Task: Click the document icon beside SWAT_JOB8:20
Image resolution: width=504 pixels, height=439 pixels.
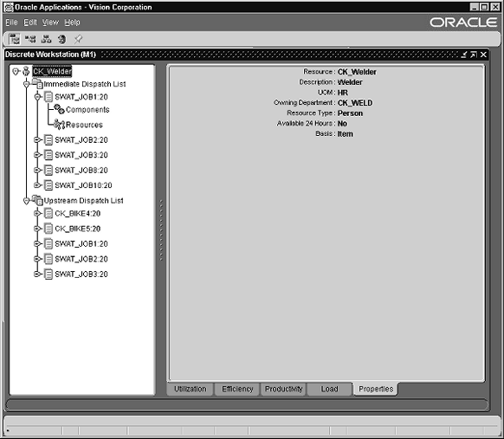Action: tap(48, 170)
